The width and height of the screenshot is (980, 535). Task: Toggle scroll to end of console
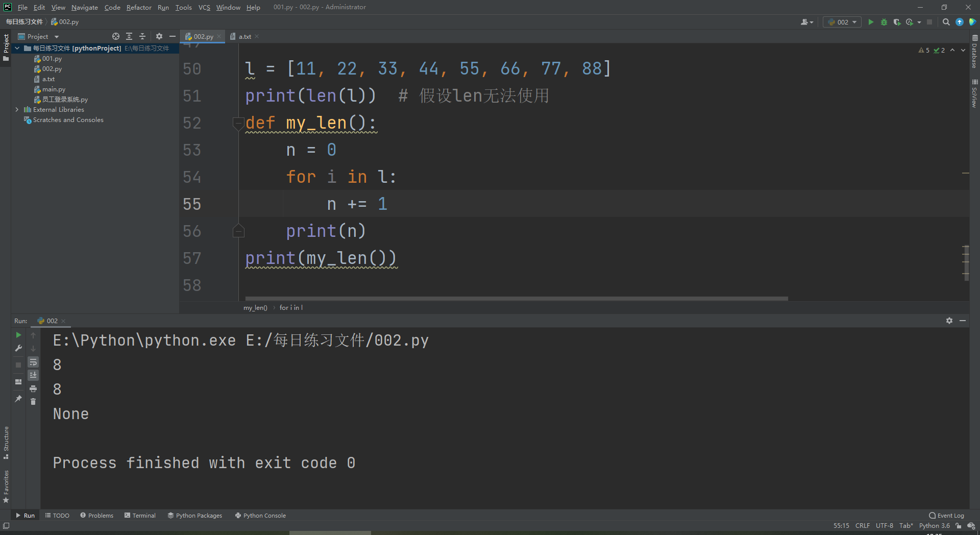(x=33, y=375)
